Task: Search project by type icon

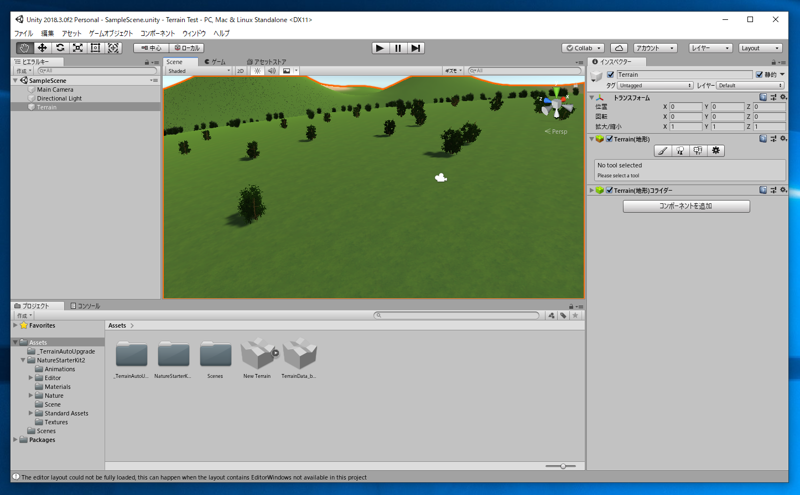Action: [552, 315]
